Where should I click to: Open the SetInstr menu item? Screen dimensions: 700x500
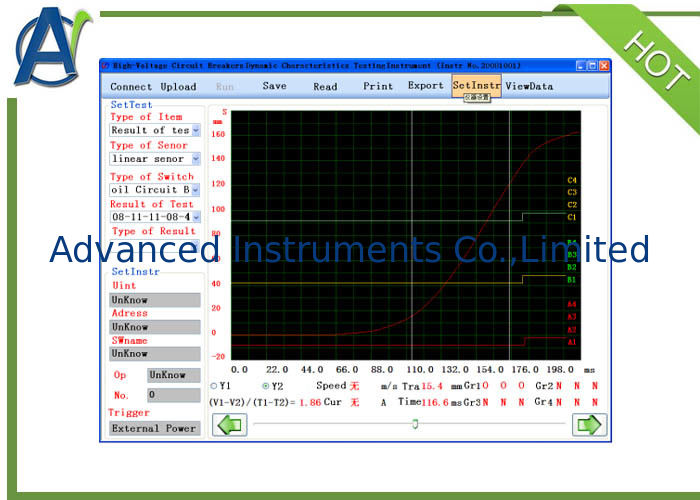tap(476, 85)
